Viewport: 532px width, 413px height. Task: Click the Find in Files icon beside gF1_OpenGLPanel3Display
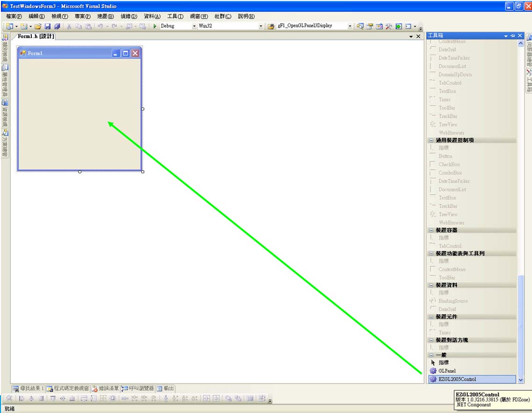271,27
